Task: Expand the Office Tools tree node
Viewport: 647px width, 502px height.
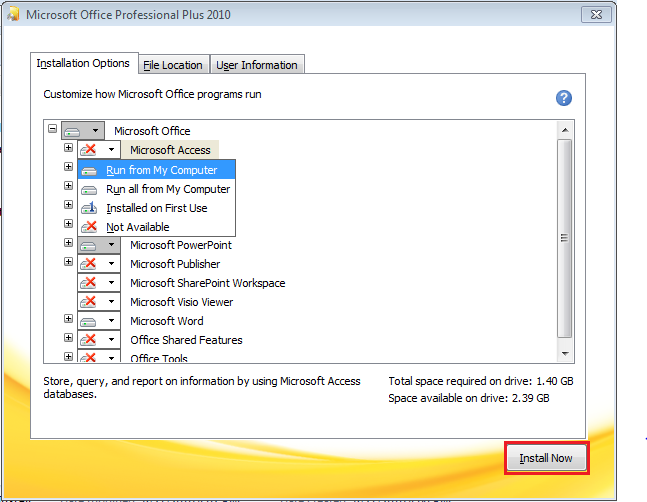Action: click(68, 356)
